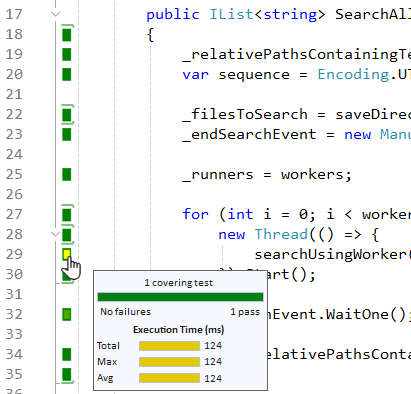Click the Max execution time bar
This screenshot has width=411, height=394.
tap(169, 362)
